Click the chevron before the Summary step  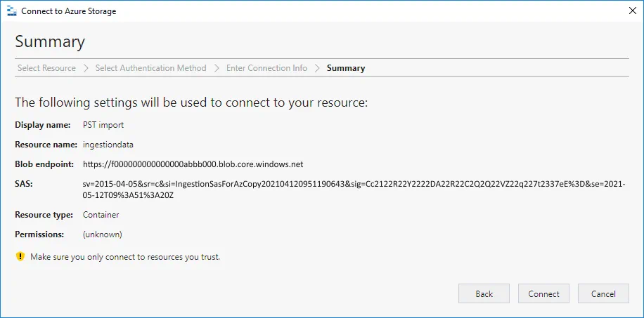[317, 68]
